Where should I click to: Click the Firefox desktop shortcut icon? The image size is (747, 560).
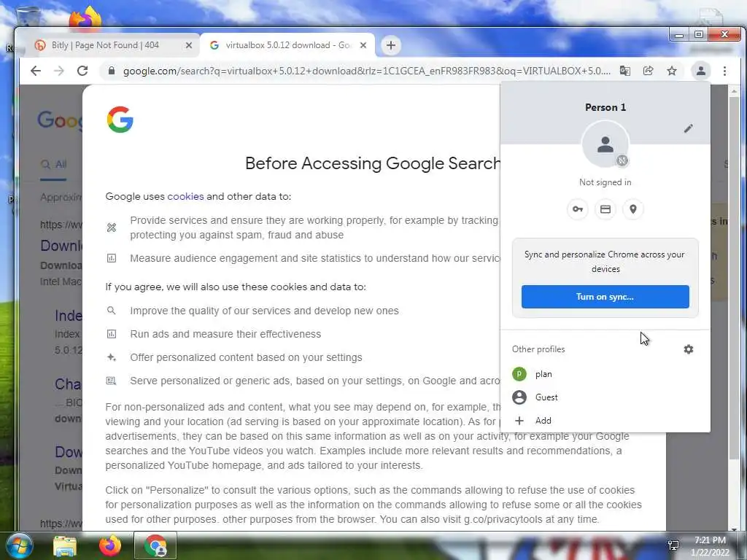click(85, 18)
